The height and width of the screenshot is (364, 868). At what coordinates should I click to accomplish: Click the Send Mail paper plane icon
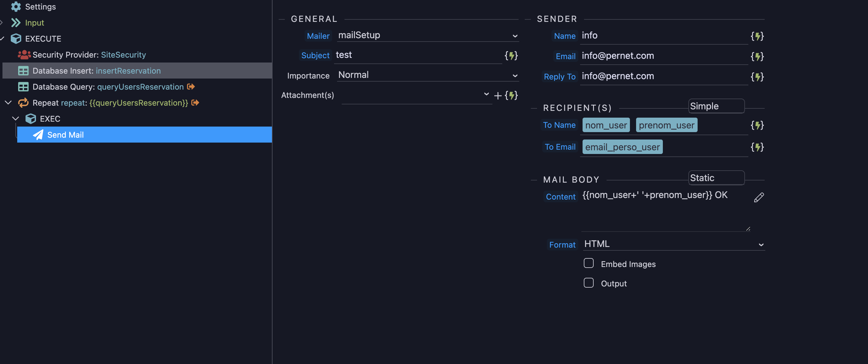[x=38, y=135]
